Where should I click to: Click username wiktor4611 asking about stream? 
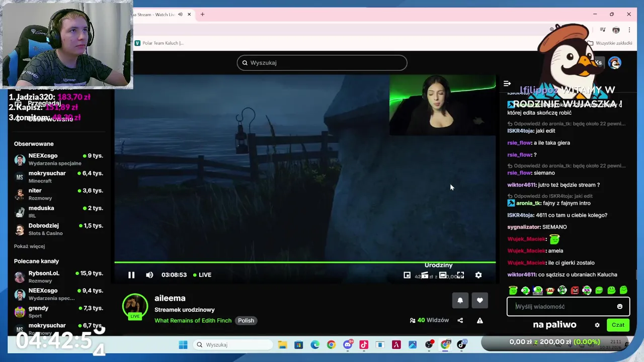[x=521, y=185]
